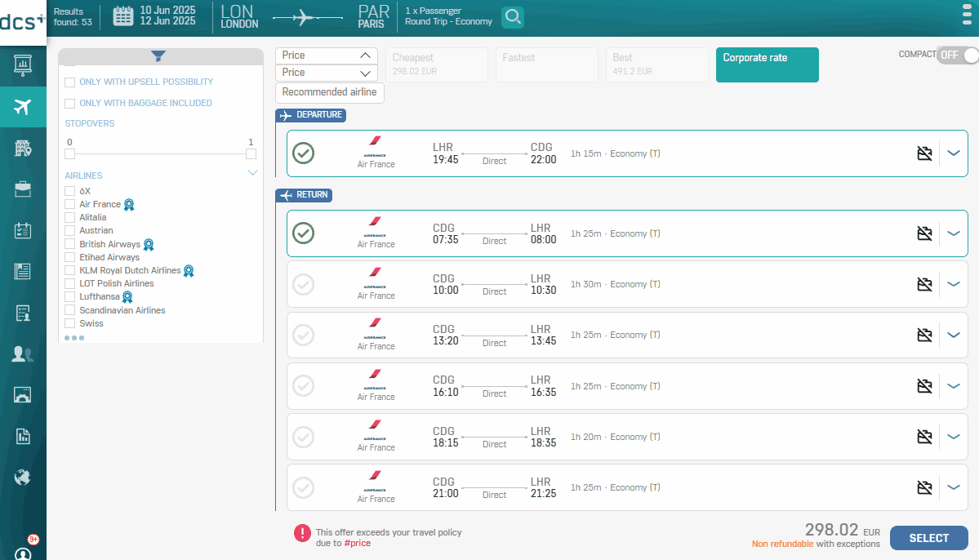Click the SELECT button for this offer

point(928,538)
